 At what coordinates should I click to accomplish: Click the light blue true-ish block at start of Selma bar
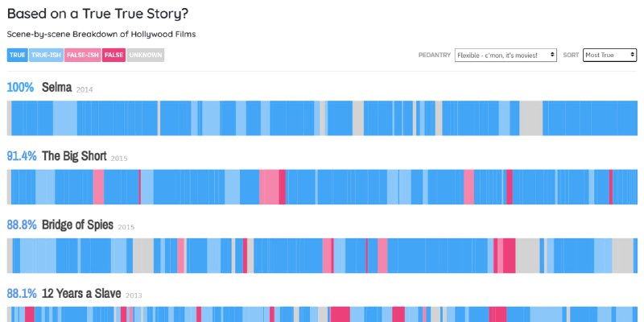click(65, 118)
